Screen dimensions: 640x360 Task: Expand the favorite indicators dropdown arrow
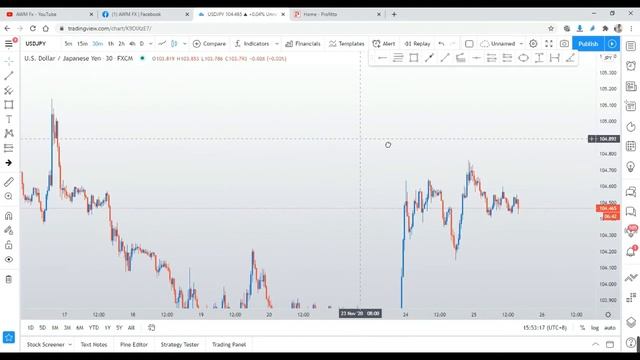click(277, 44)
